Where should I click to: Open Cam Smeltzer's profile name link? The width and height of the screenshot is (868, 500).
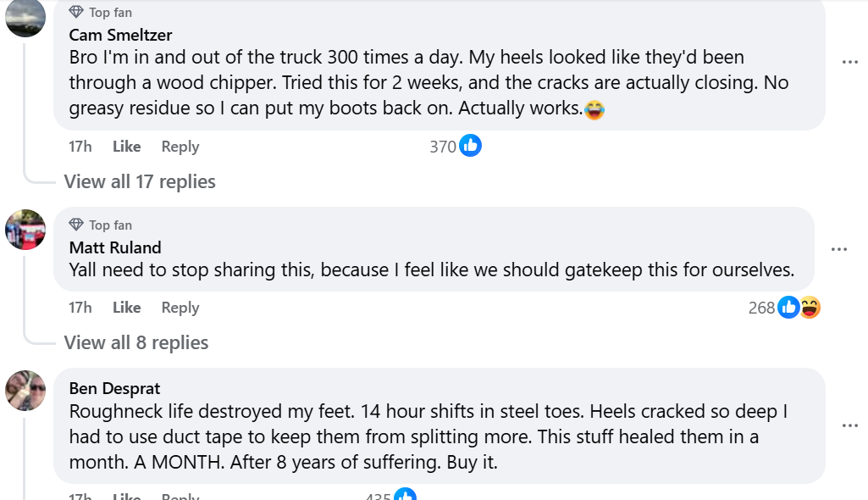(x=120, y=36)
